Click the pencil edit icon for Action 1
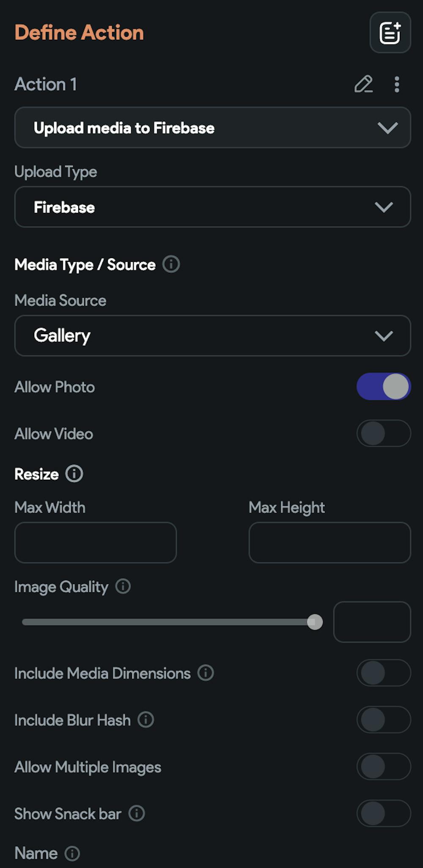 coord(363,84)
